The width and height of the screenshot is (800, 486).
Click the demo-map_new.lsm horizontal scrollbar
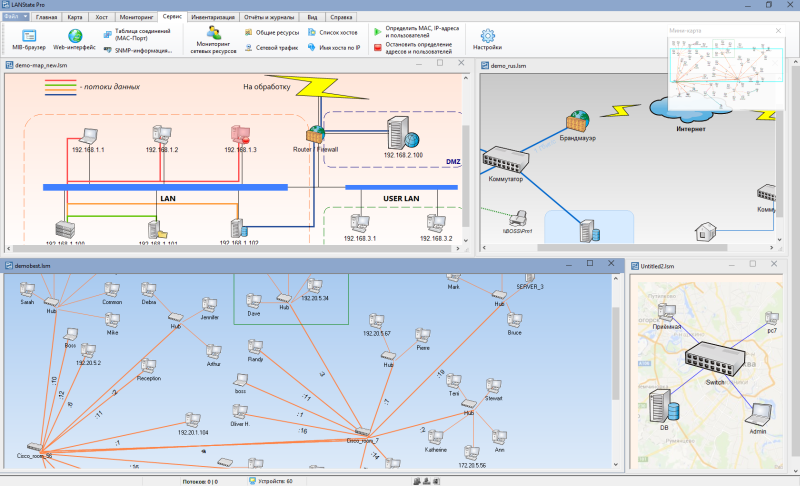[x=233, y=249]
